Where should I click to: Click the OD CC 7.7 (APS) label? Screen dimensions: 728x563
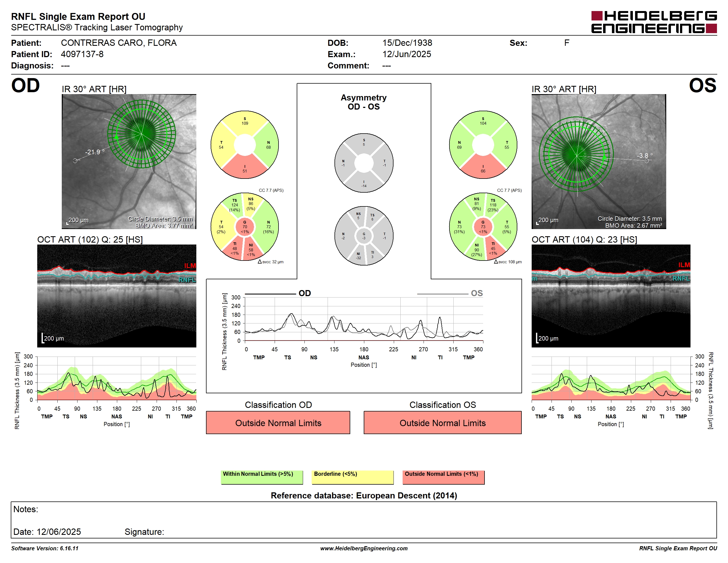[271, 190]
